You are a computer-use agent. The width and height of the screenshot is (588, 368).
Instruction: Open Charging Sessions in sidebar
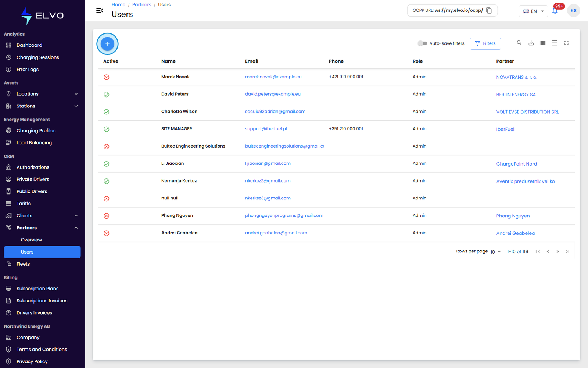(42, 57)
